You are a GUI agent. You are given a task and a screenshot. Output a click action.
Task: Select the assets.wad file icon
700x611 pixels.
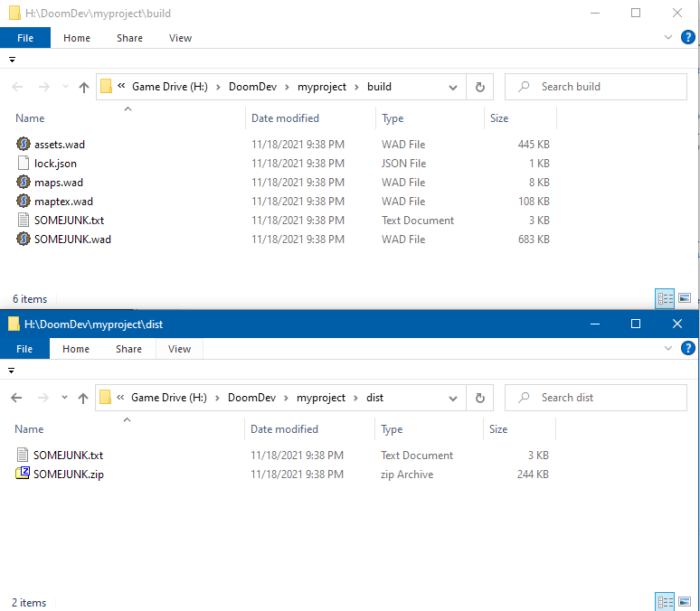(24, 144)
